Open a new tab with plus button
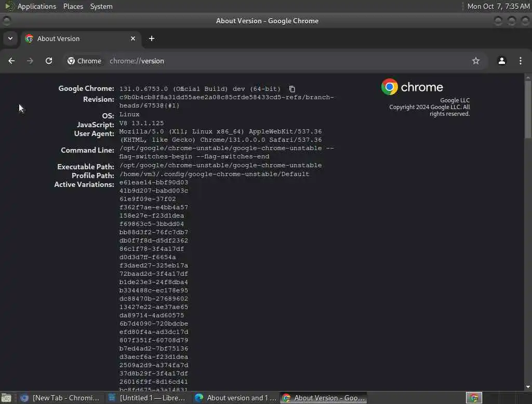Screen dimensions: 532x404 click(152, 38)
